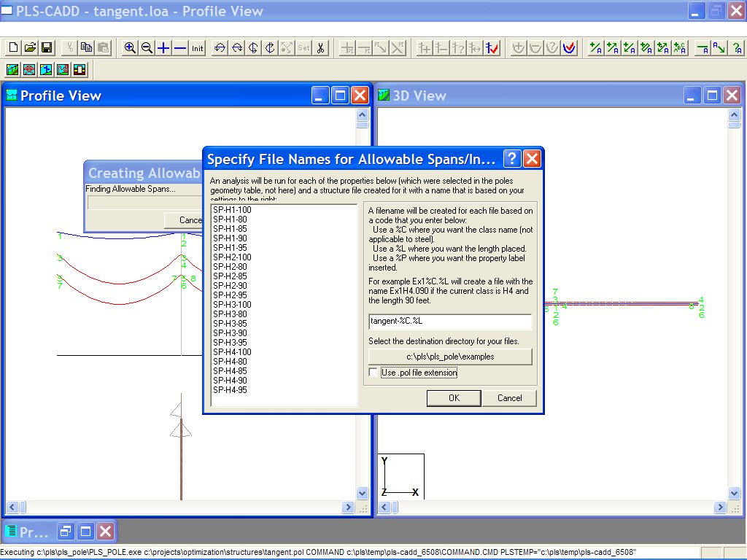Click the Init view reset tool
The image size is (747, 560).
[x=196, y=48]
